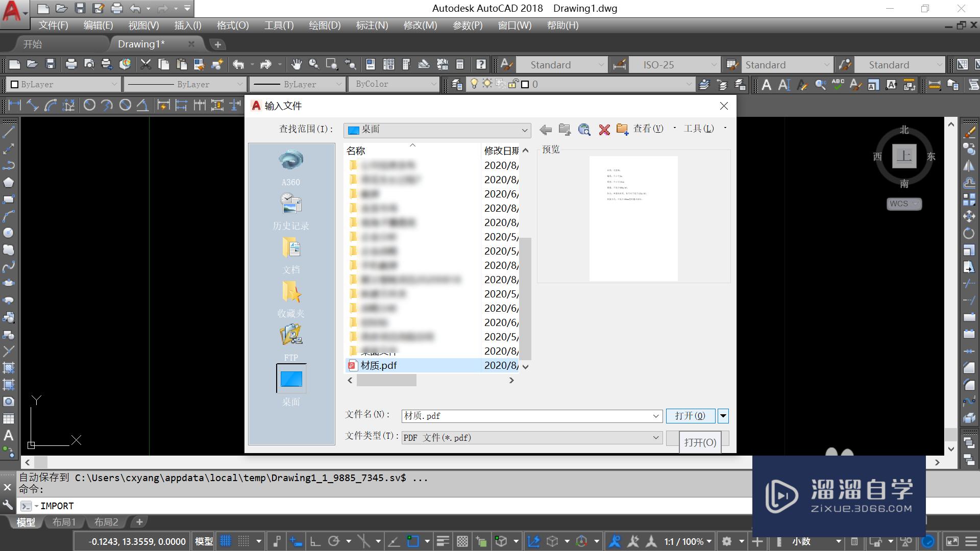This screenshot has width=980, height=551.
Task: Open the 插入(I) menu
Action: click(188, 25)
